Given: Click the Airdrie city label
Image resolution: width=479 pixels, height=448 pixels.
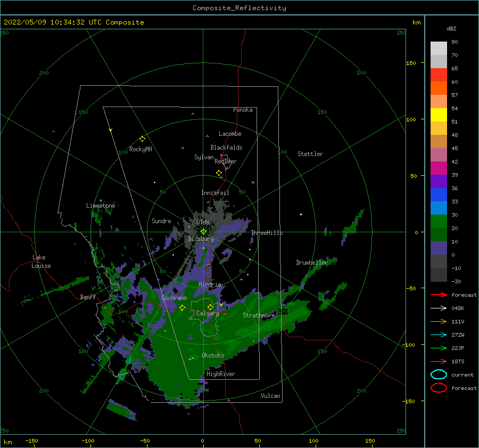Looking at the screenshot, I should (210, 284).
